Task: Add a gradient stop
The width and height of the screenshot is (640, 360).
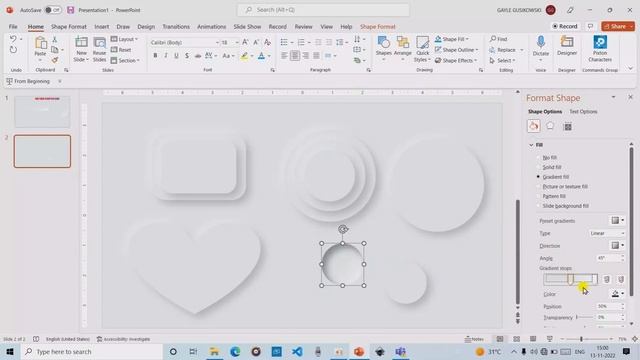Action: 607,279
